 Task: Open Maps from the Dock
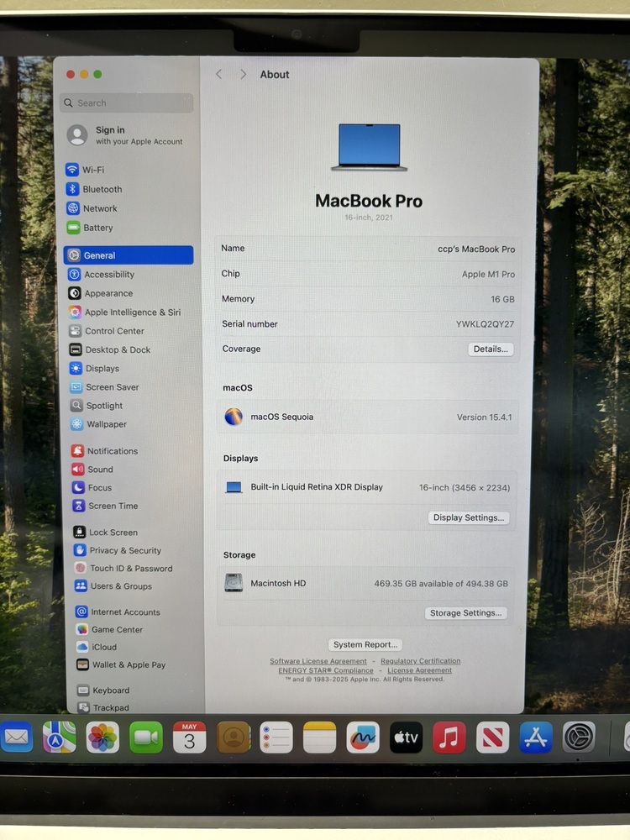pos(59,738)
